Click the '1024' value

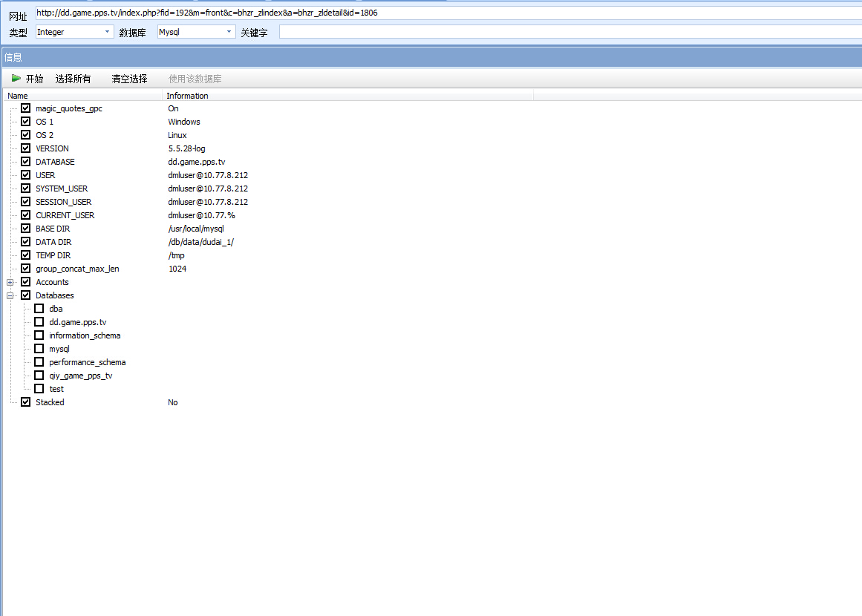[177, 269]
